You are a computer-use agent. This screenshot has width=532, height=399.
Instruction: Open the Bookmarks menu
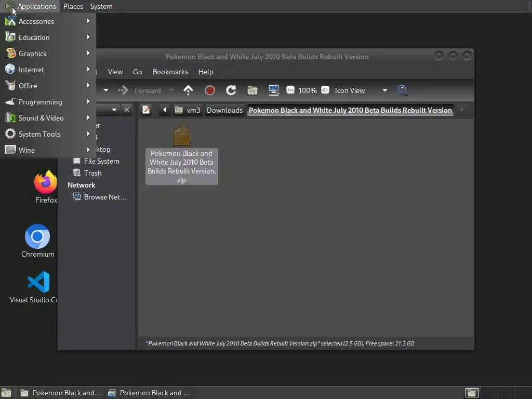point(170,72)
